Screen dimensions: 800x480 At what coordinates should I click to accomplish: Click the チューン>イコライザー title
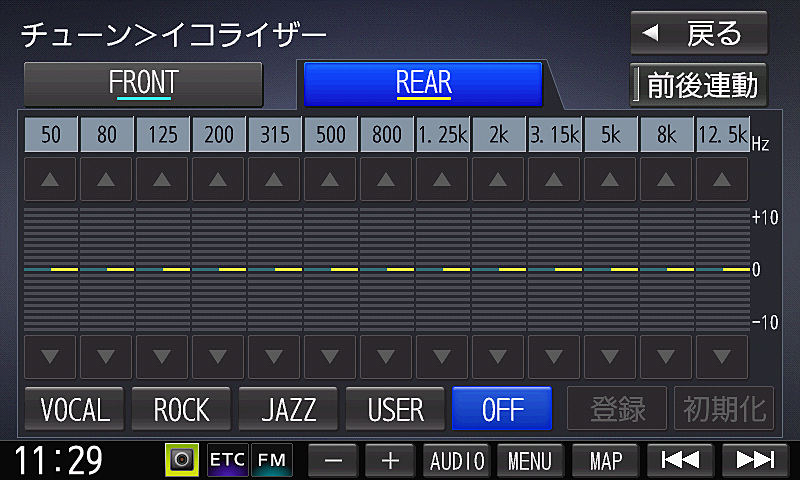point(173,35)
